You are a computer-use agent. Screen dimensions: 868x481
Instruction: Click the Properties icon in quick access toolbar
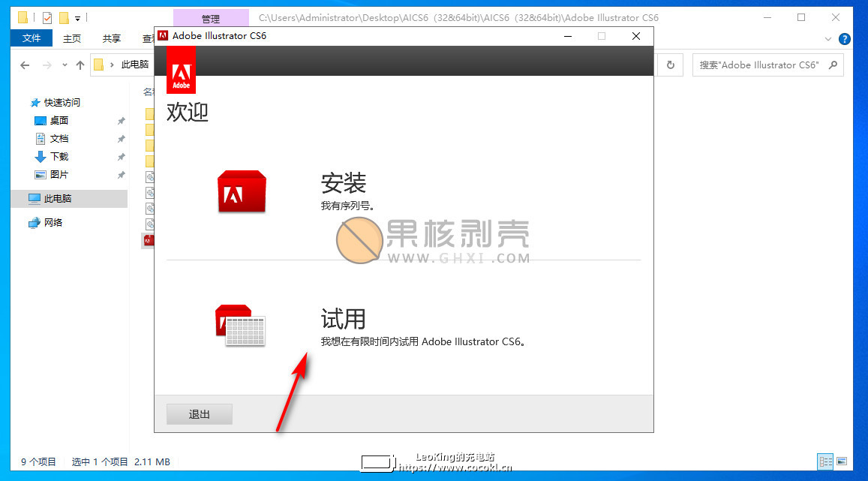click(x=47, y=18)
